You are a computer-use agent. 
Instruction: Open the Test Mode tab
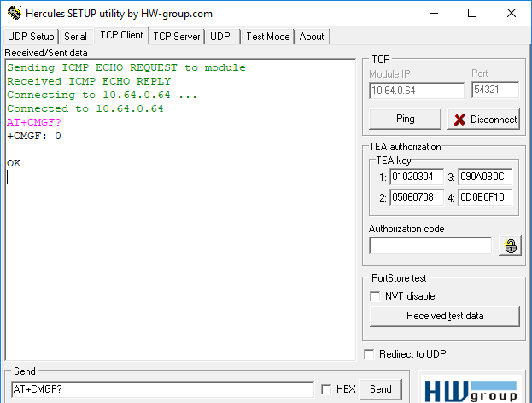(267, 37)
